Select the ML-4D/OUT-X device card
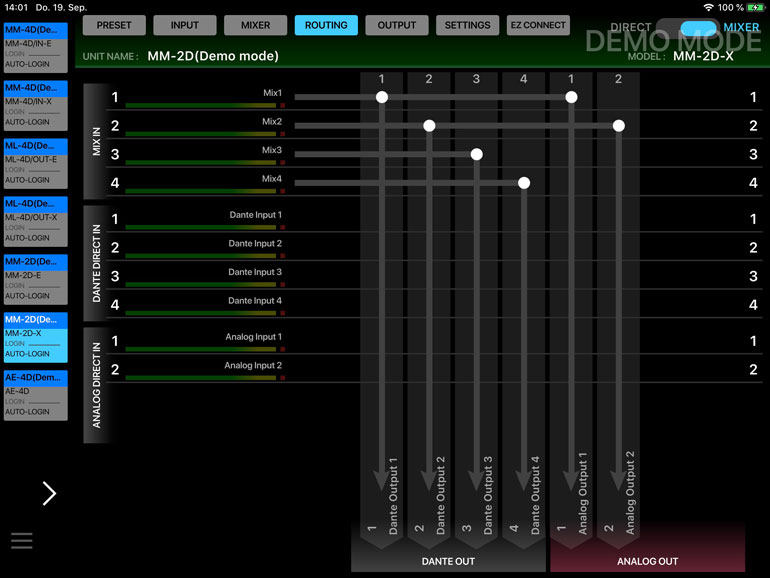 click(36, 221)
